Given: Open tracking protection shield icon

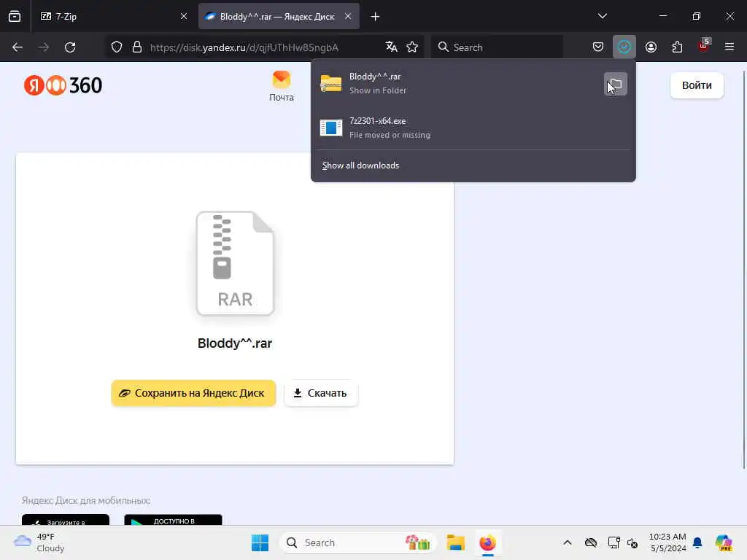Looking at the screenshot, I should tap(117, 47).
